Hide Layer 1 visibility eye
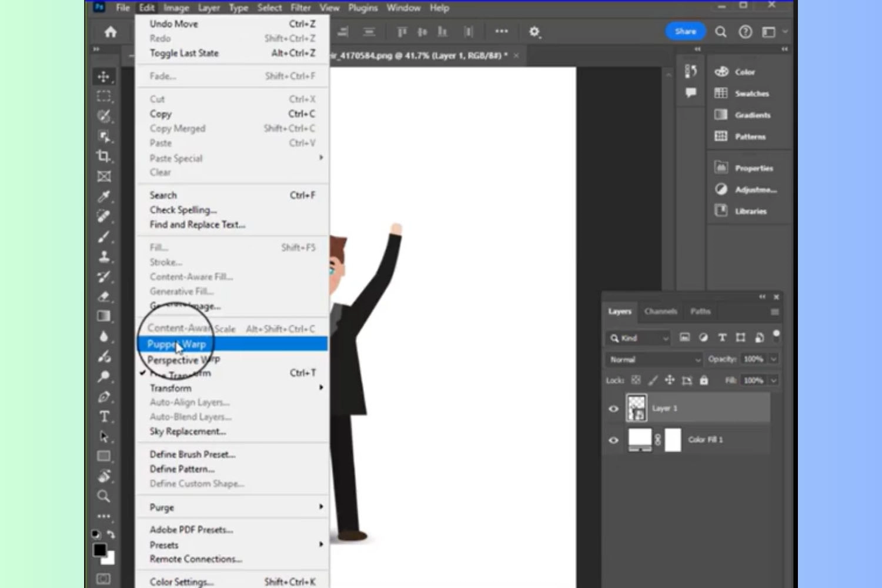 click(x=613, y=408)
